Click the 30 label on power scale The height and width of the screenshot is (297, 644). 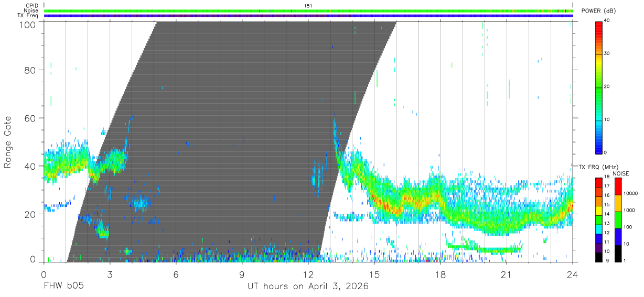pos(607,53)
